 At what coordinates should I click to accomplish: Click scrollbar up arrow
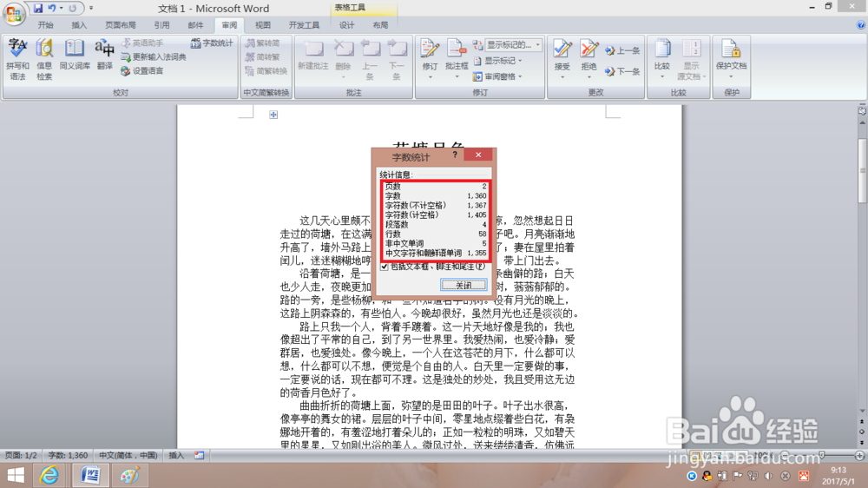pyautogui.click(x=863, y=123)
